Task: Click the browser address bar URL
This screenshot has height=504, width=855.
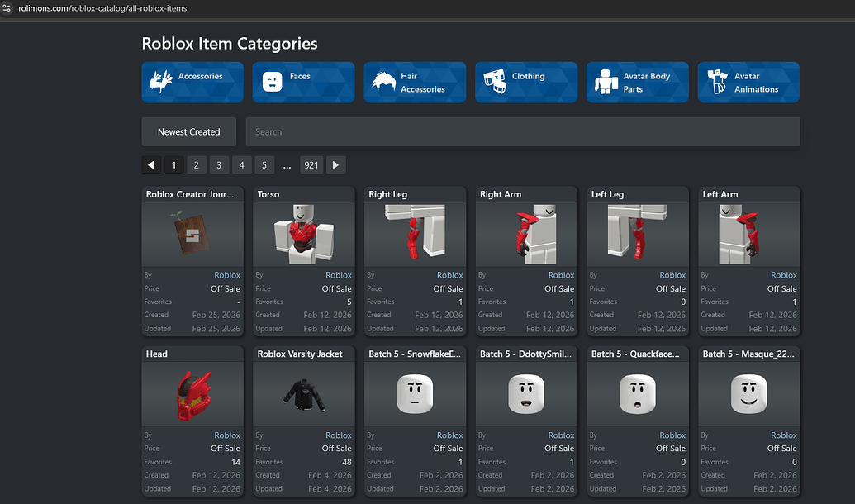Action: [102, 8]
